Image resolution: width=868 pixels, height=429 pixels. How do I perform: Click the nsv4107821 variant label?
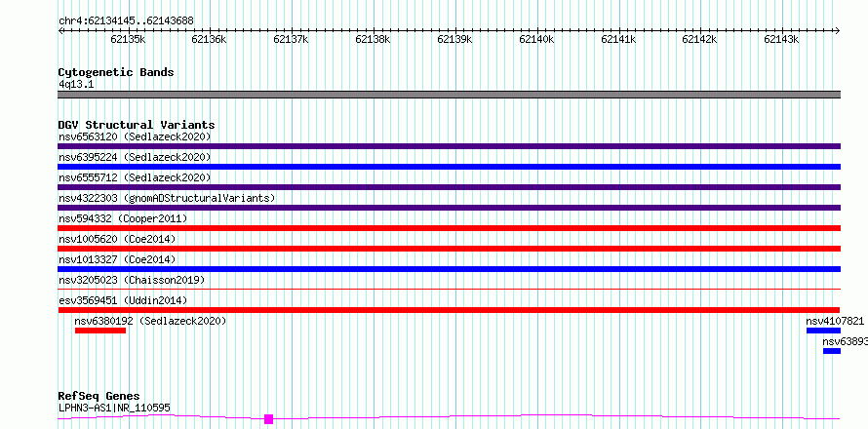pyautogui.click(x=835, y=321)
